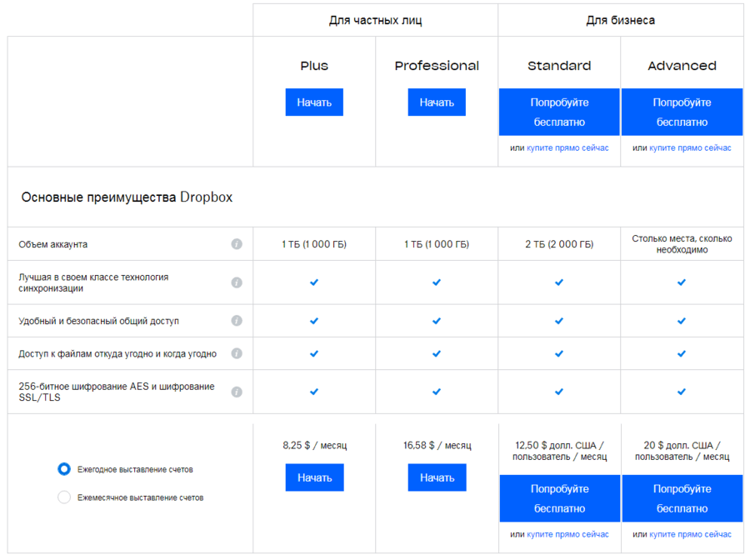Click Advanced checkmark in шифрование AES row
The image size is (750, 560).
[682, 392]
